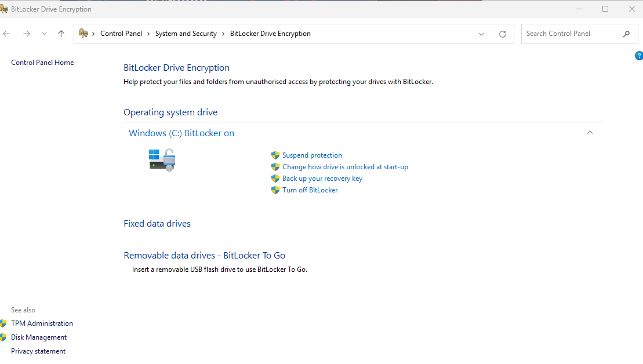The width and height of the screenshot is (643, 364).
Task: Refresh the BitLocker Drive Encryption page
Action: (502, 34)
